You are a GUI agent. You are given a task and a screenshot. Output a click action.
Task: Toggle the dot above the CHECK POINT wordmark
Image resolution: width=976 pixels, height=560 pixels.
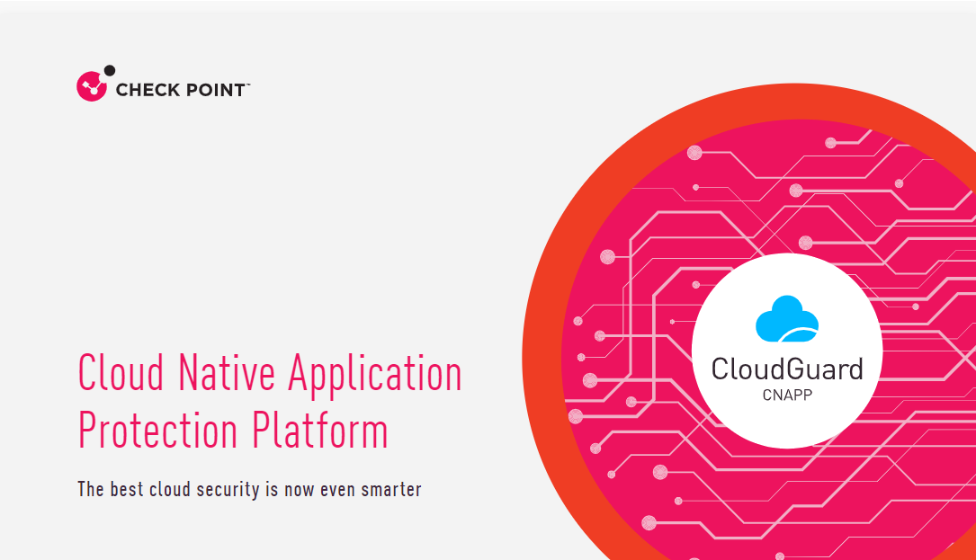109,70
